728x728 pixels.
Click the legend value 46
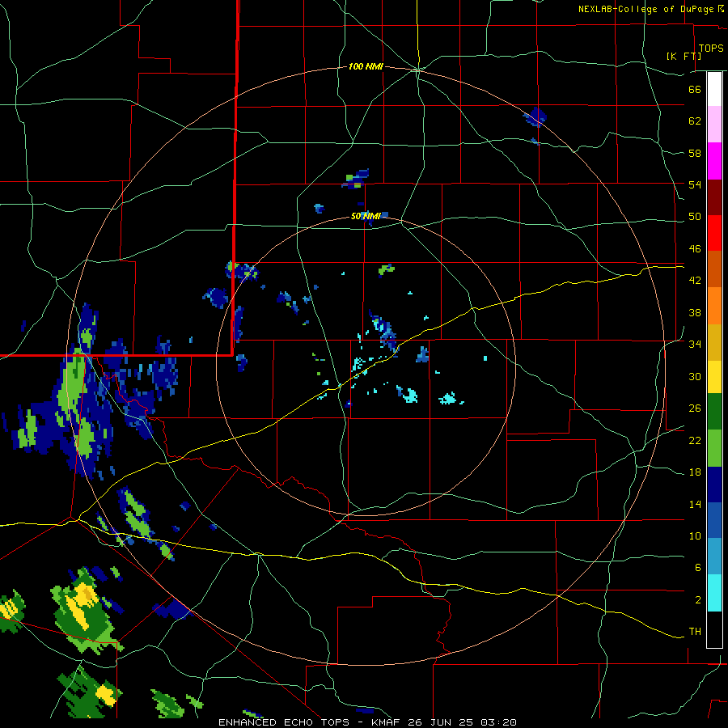tap(695, 249)
